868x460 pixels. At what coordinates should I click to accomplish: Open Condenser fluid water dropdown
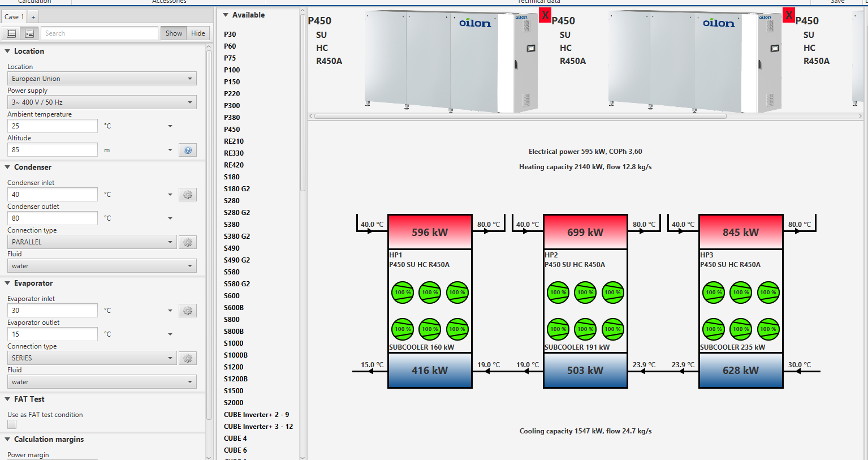[x=102, y=266]
